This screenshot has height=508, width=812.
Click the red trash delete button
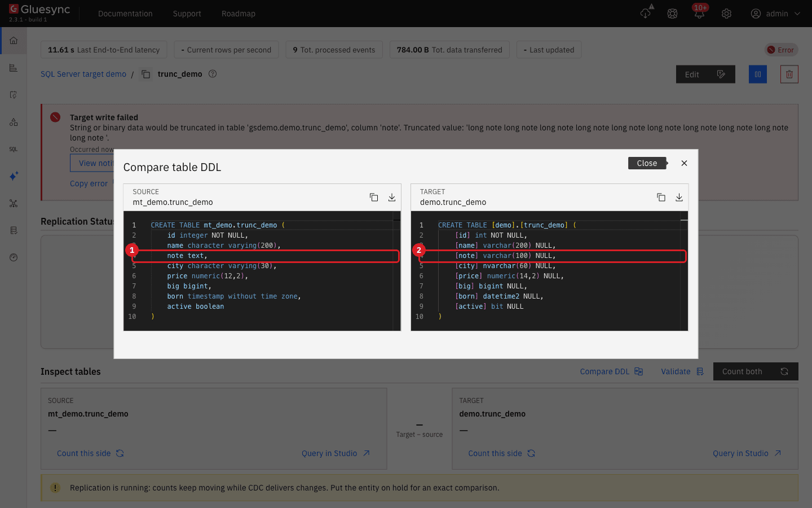tap(789, 74)
